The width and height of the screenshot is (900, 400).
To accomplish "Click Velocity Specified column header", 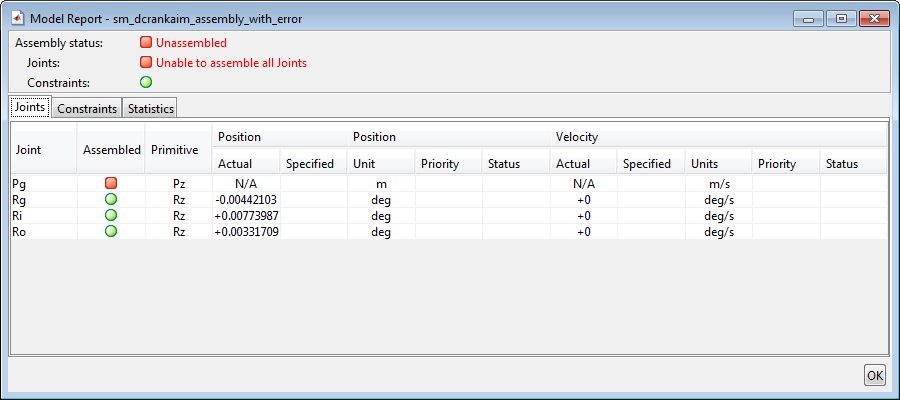I will (x=651, y=164).
